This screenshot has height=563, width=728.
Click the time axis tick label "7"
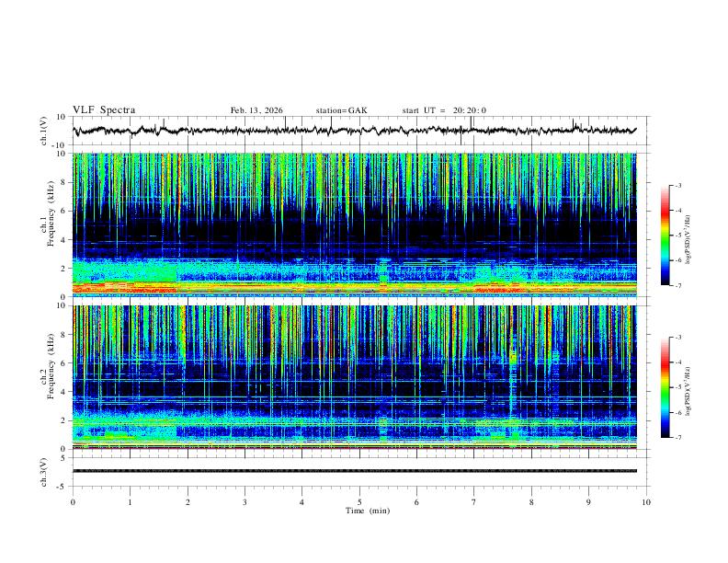[474, 502]
